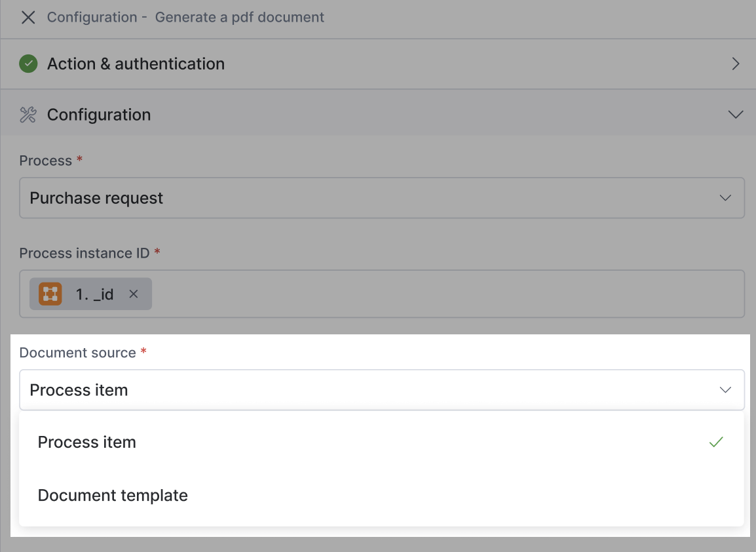Click the Document source field label
The image size is (756, 552).
click(x=78, y=353)
